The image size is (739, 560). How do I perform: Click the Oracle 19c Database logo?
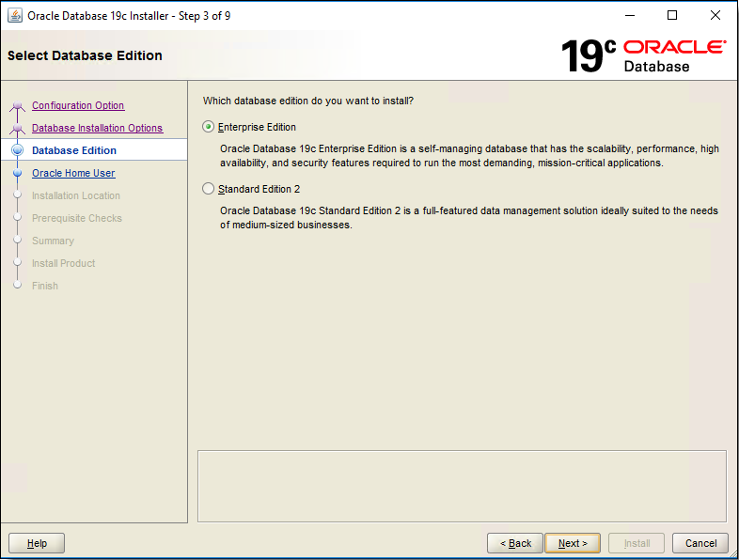(644, 56)
